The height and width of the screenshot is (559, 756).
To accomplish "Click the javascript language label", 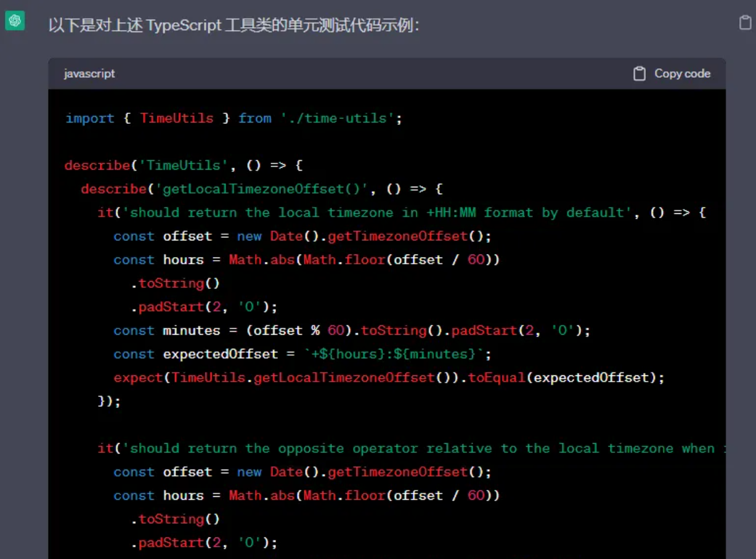I will point(89,74).
